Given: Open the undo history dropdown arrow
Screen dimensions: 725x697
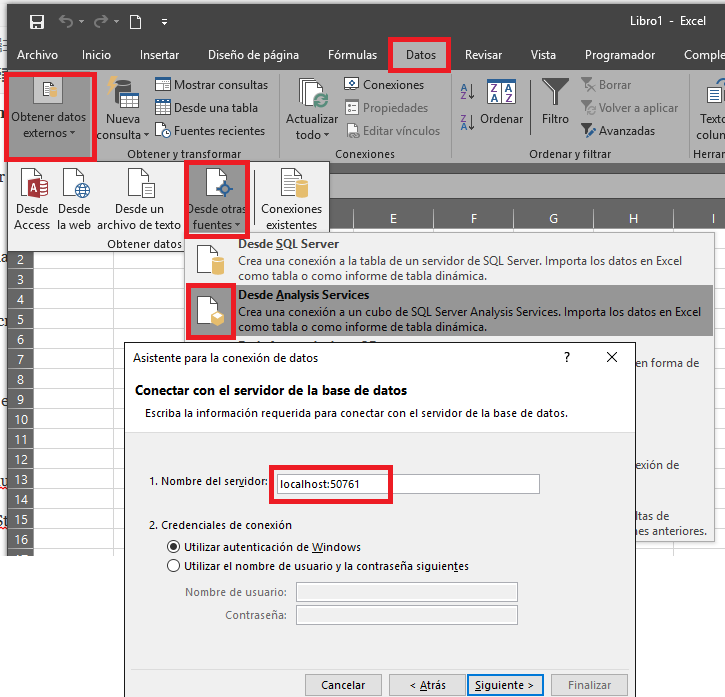Looking at the screenshot, I should click(x=81, y=21).
